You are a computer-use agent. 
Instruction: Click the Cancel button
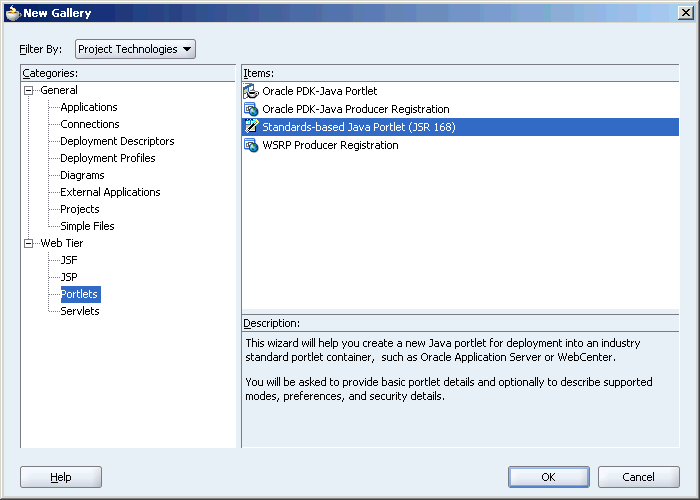tap(638, 477)
